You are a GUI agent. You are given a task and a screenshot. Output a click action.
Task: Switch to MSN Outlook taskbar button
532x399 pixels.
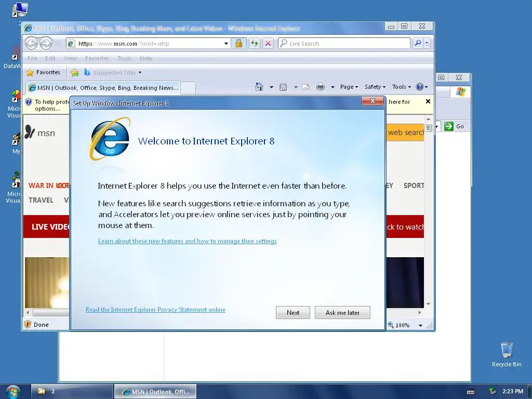155,392
